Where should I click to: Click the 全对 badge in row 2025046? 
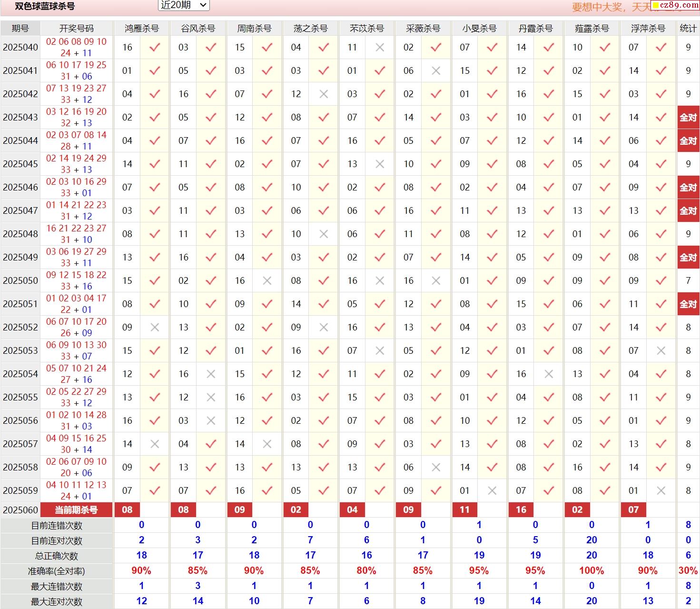(688, 187)
